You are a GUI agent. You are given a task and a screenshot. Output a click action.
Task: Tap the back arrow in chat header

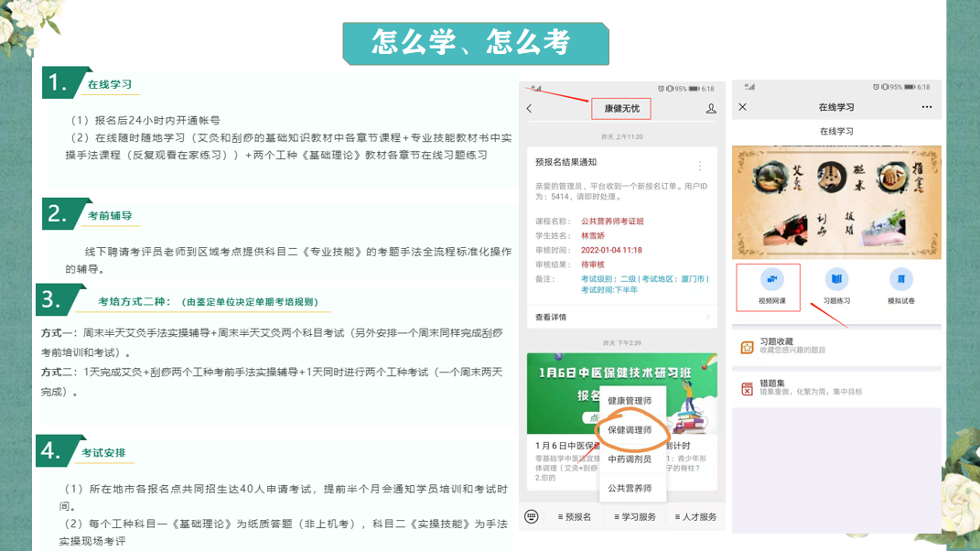point(530,109)
